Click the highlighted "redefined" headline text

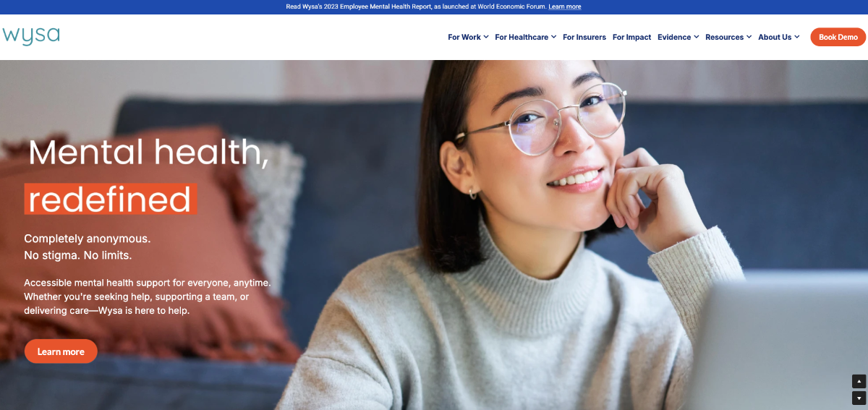(x=110, y=199)
